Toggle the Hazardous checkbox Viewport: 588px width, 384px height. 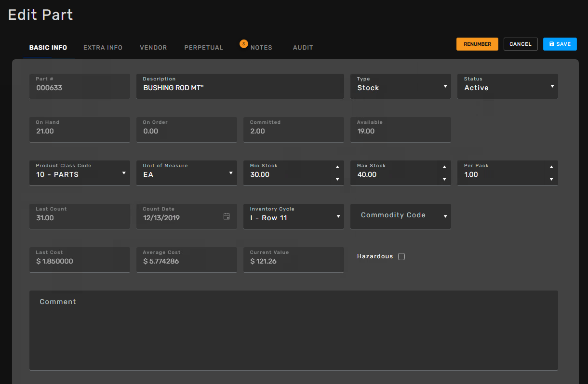(401, 257)
